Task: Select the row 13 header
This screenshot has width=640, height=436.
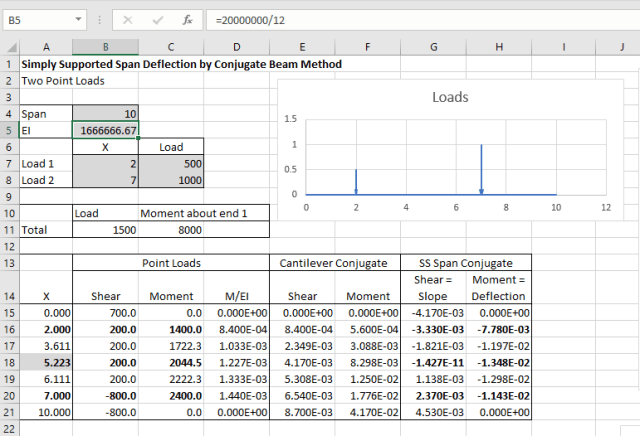Action: pyautogui.click(x=9, y=262)
